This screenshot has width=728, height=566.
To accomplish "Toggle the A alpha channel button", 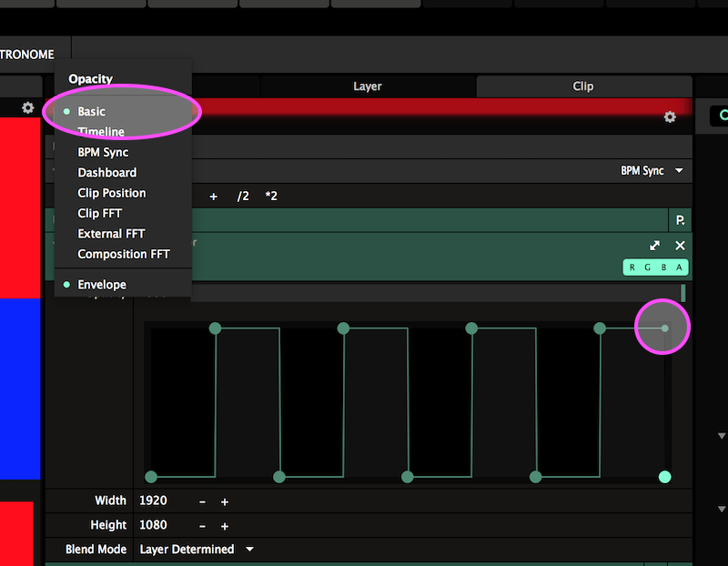I will coord(679,268).
